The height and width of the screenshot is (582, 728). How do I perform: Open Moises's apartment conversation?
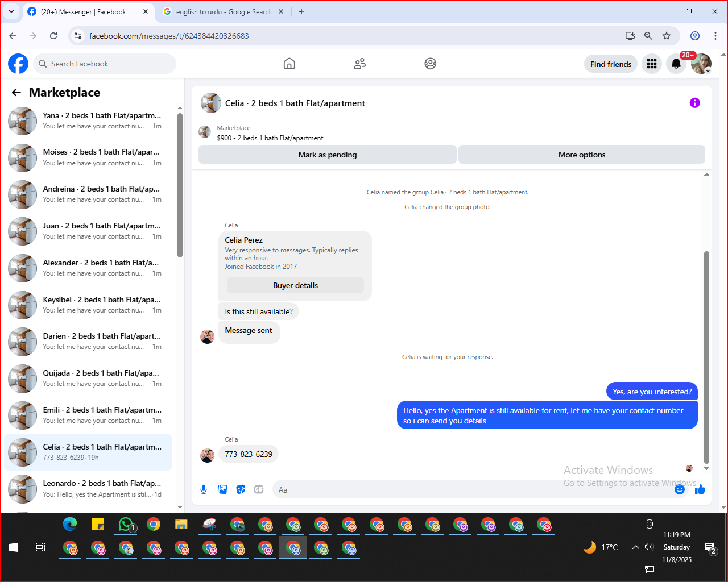pos(88,158)
